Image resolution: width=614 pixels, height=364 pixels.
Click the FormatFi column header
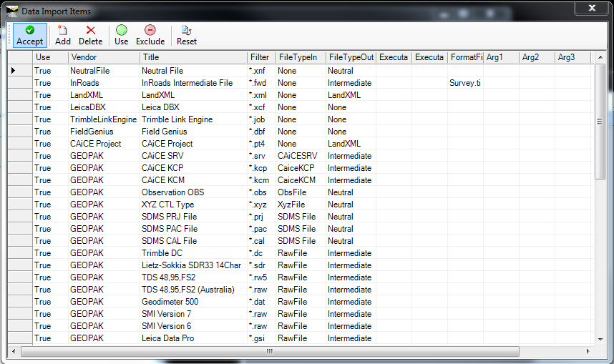click(465, 57)
